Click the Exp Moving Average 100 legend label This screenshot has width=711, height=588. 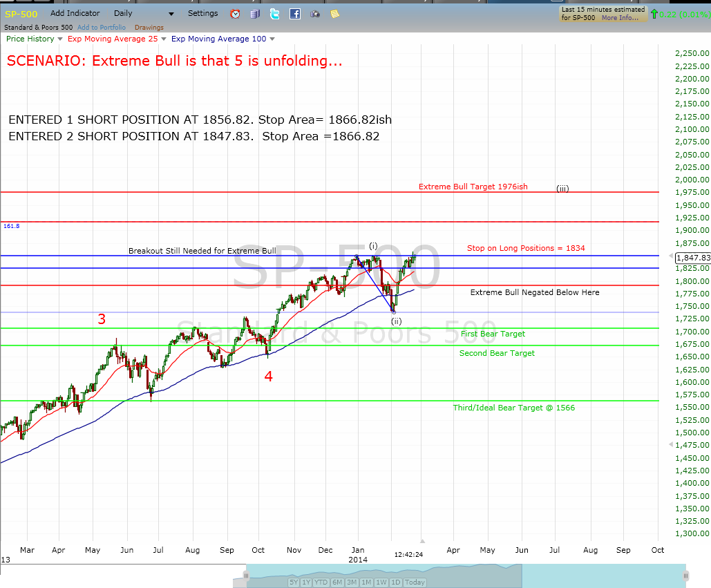(218, 39)
